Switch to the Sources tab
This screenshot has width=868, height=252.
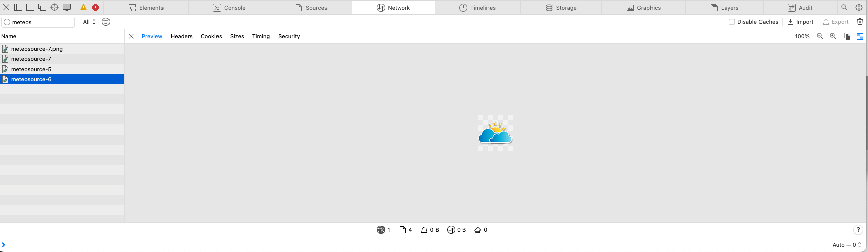[311, 8]
